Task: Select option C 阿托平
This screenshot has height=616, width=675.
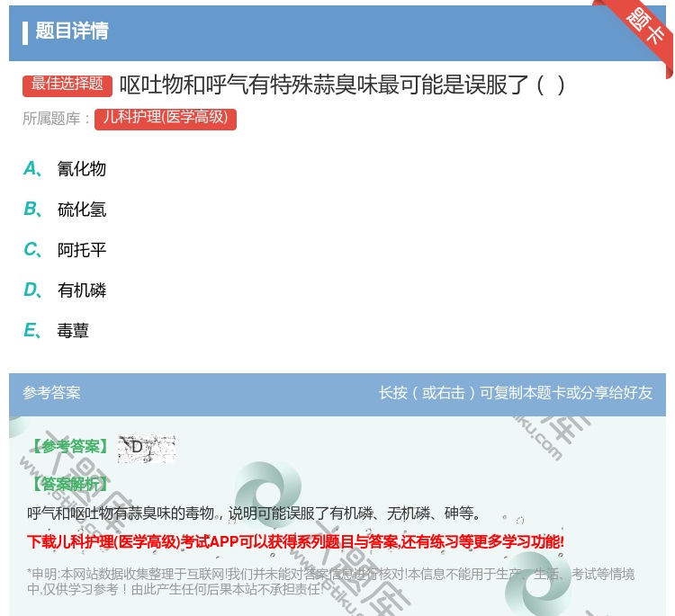Action: point(65,249)
